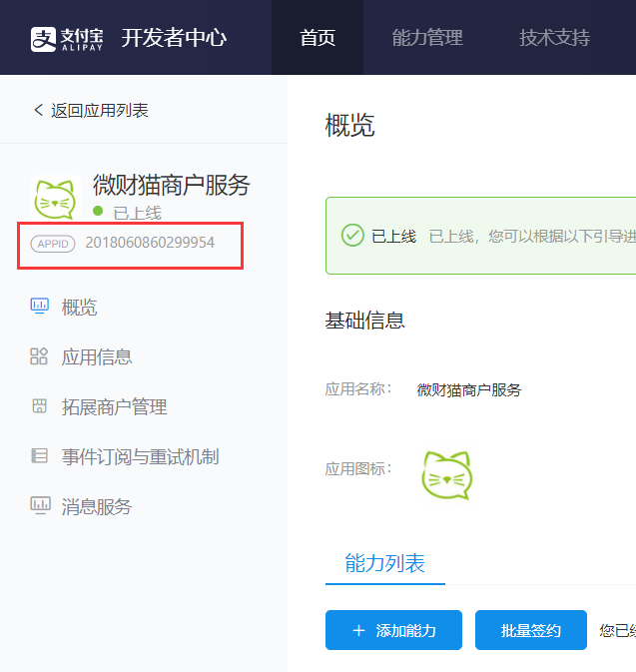The image size is (636, 672).
Task: Switch to the 能力管理 tab
Action: [x=427, y=38]
